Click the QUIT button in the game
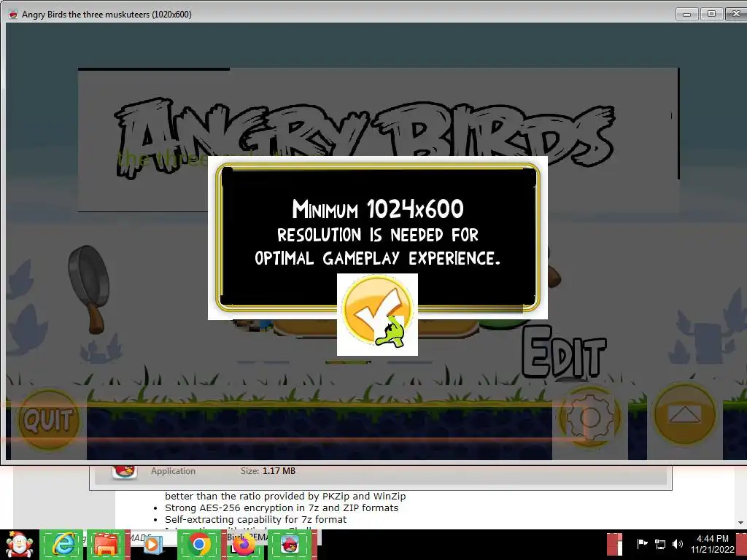This screenshot has height=560, width=747. pos(49,419)
